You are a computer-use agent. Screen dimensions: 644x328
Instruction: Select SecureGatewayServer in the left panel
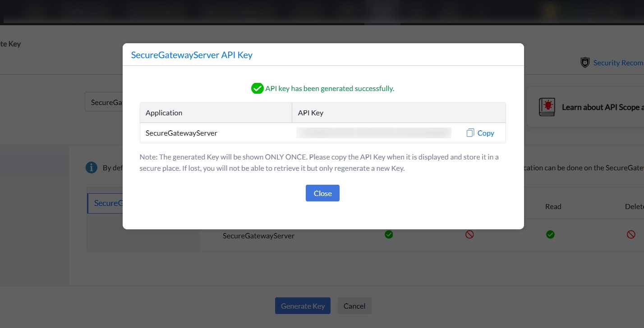pos(108,203)
